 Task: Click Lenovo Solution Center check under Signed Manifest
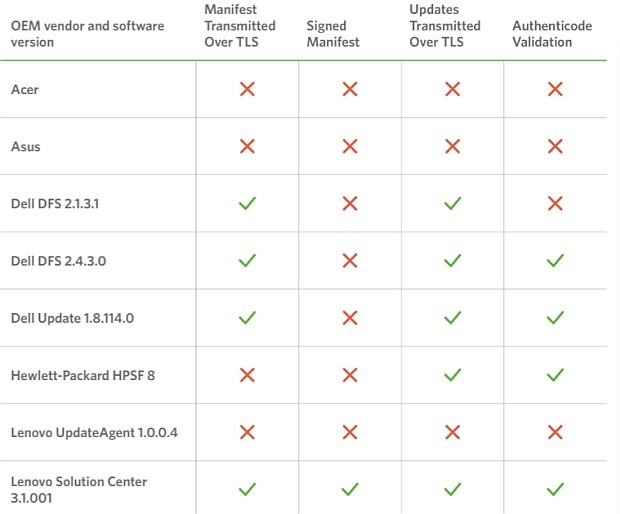click(350, 489)
